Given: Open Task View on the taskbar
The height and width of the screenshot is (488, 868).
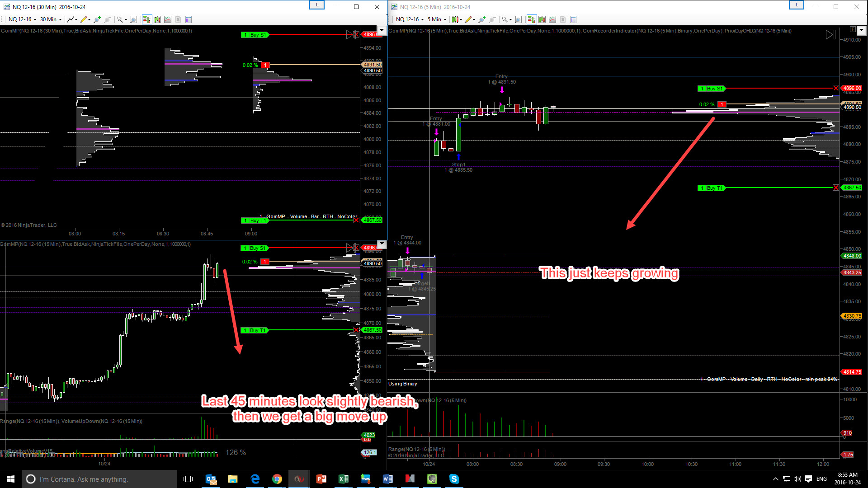Looking at the screenshot, I should pos(188,479).
